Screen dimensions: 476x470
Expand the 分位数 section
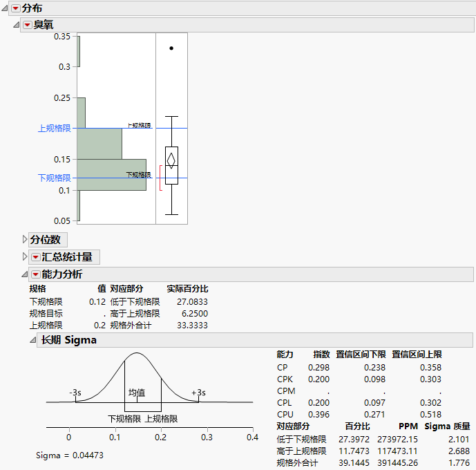click(x=25, y=240)
